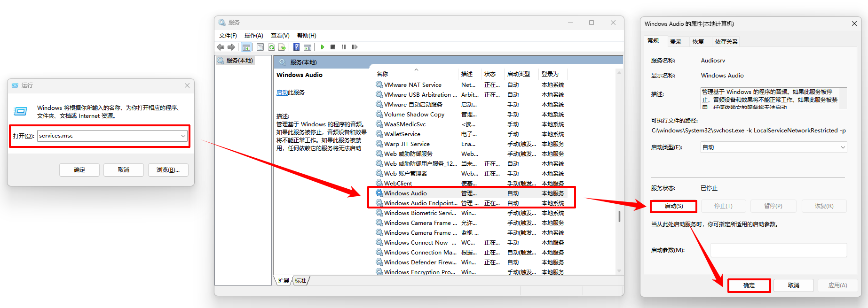Open the 文件(F) menu
This screenshot has height=308, width=868.
coord(228,36)
